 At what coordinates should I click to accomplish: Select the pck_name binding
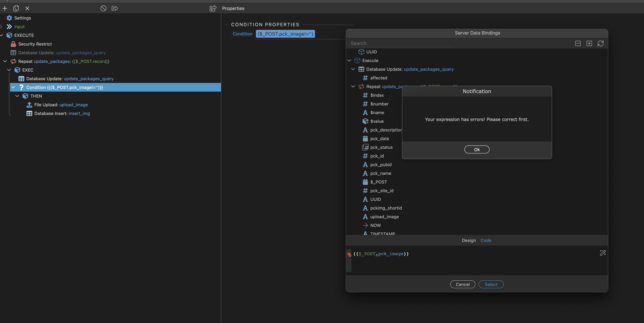(x=381, y=173)
